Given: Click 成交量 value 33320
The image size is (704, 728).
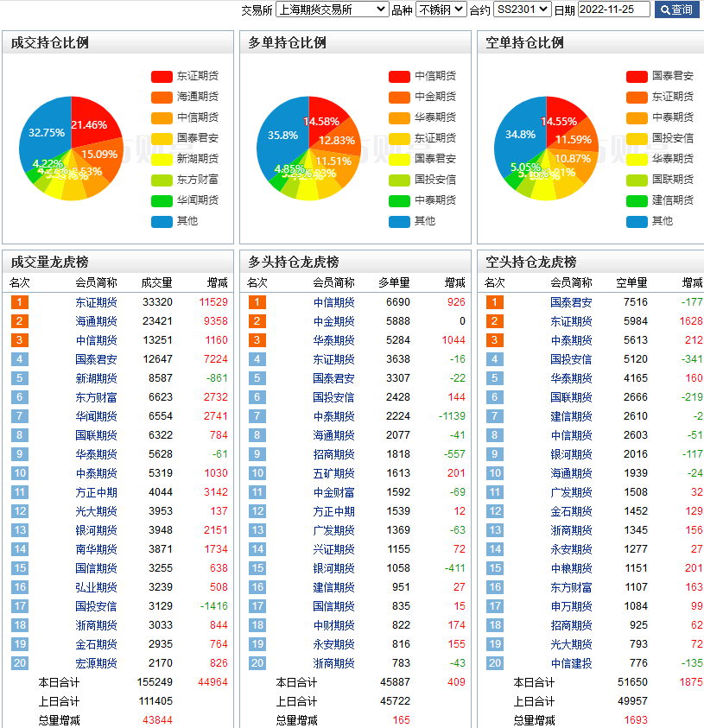Looking at the screenshot, I should [x=157, y=302].
